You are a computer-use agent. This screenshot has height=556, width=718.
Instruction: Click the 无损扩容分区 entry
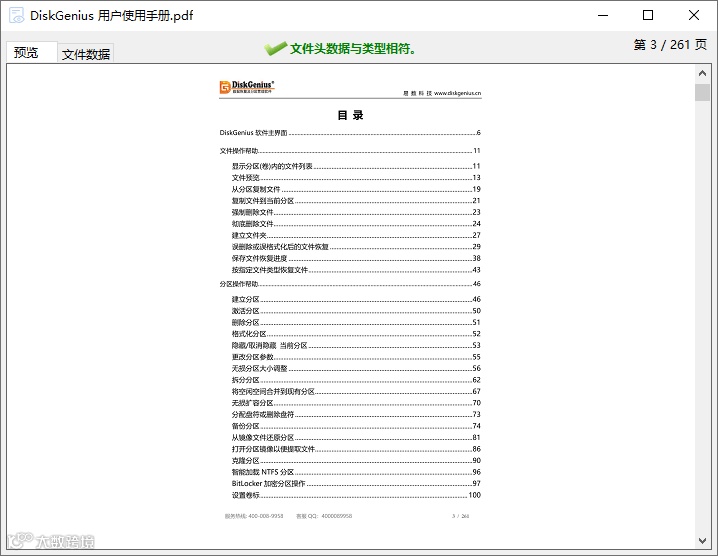(356, 403)
